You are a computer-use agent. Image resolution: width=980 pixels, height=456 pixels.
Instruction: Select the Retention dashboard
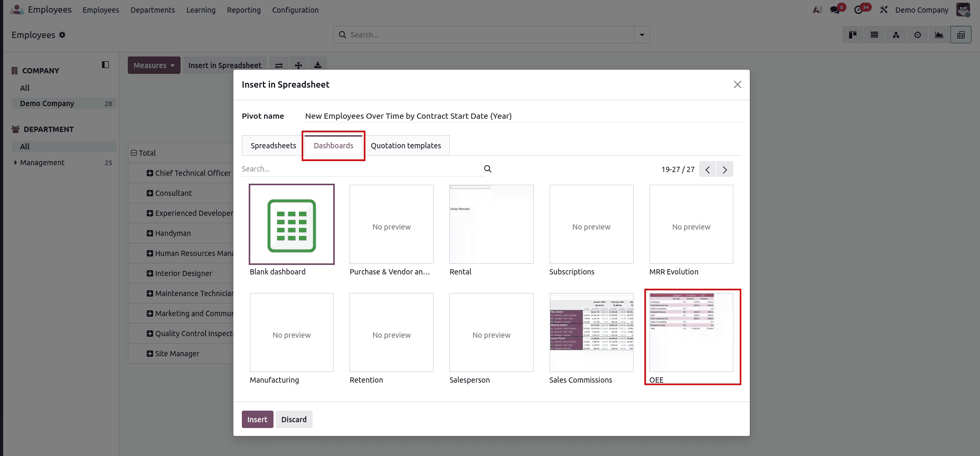tap(391, 332)
